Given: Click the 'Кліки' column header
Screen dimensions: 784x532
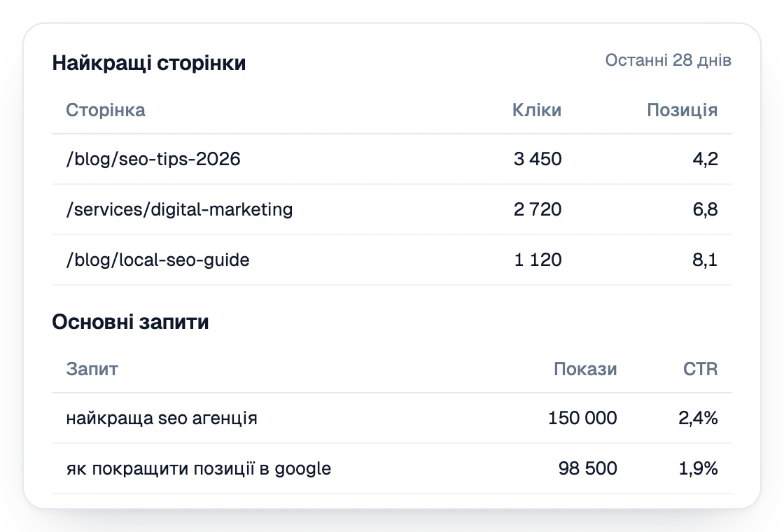Looking at the screenshot, I should (x=536, y=110).
